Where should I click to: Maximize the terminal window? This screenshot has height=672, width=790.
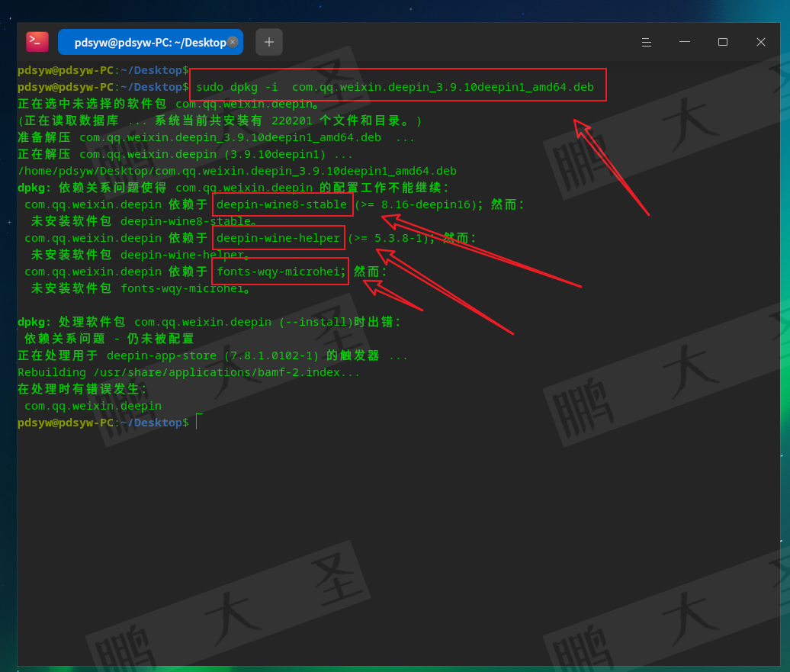[722, 42]
